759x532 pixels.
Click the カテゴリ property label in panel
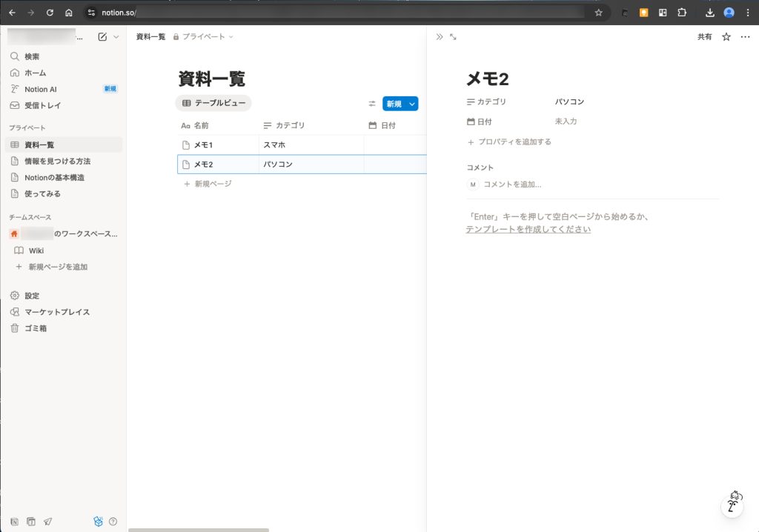(486, 102)
